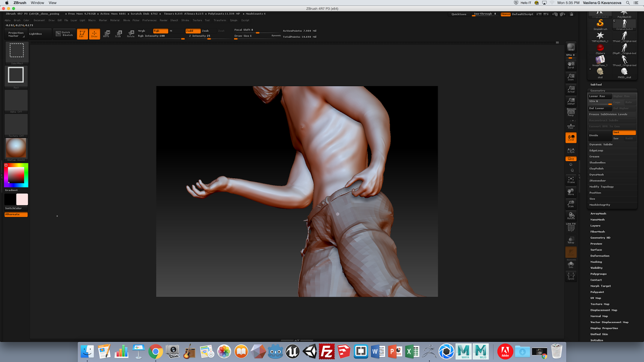Expand the DynaMesh geometry subsection
Viewport: 644px width, 362px height.
coord(597,175)
